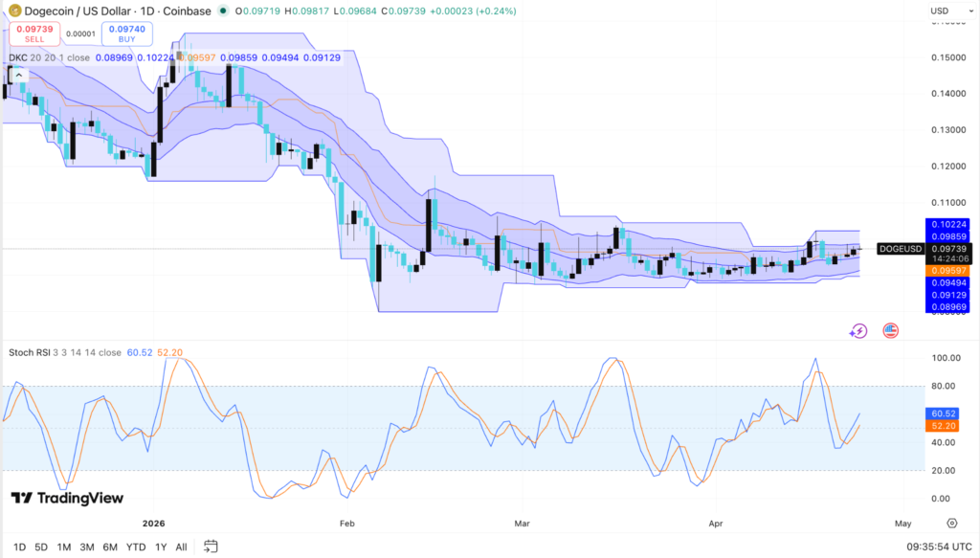Toggle the 6M time range
This screenshot has width=980, height=558.
[x=109, y=546]
